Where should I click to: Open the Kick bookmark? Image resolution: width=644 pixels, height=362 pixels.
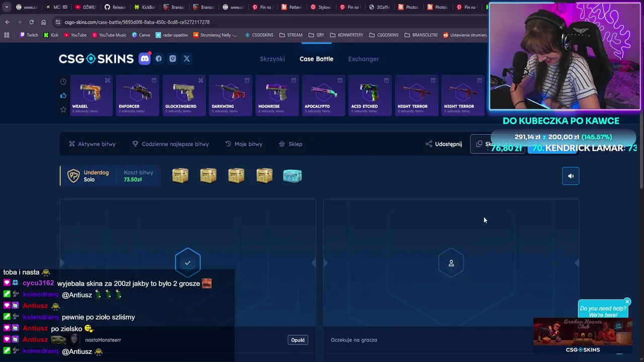point(51,35)
